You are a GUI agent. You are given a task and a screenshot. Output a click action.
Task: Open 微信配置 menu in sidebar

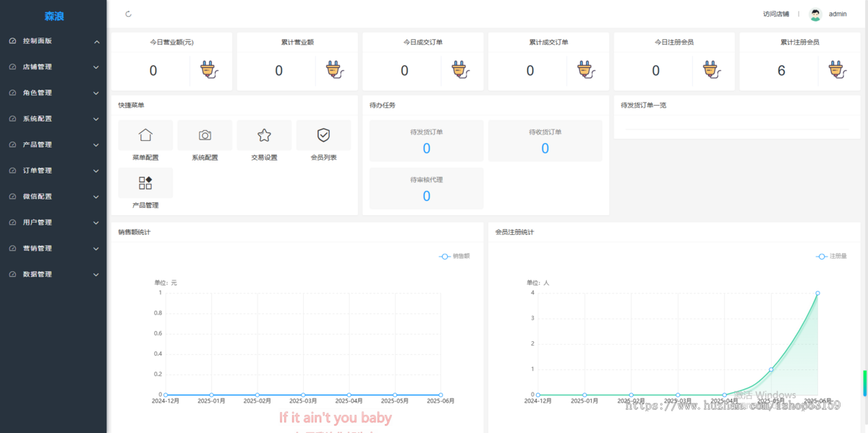(x=54, y=197)
